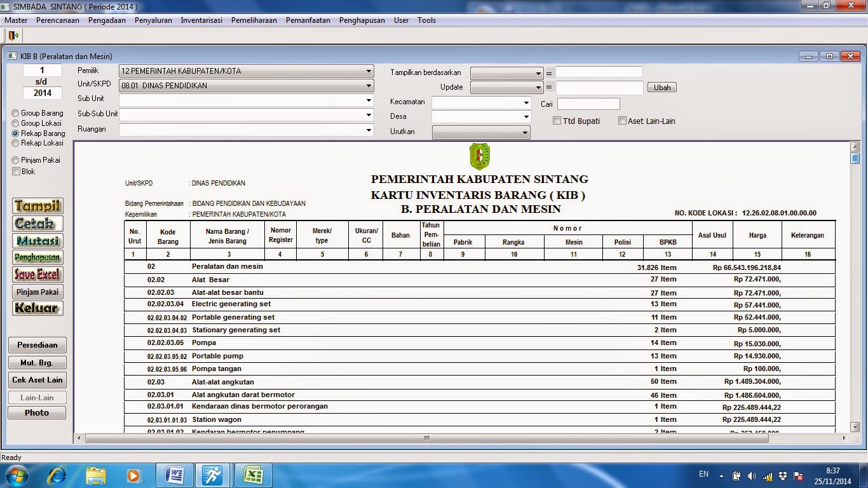Click the Update value input field
868x488 pixels.
coord(600,88)
